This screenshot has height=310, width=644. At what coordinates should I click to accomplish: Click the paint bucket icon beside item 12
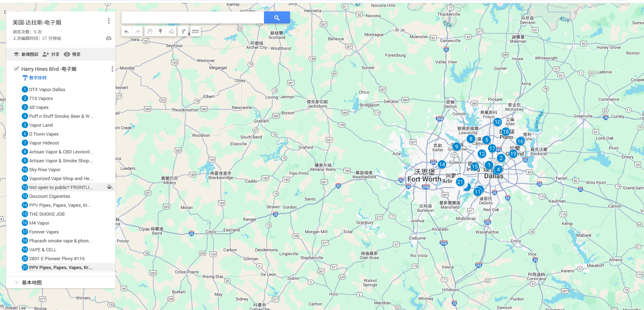(110, 187)
